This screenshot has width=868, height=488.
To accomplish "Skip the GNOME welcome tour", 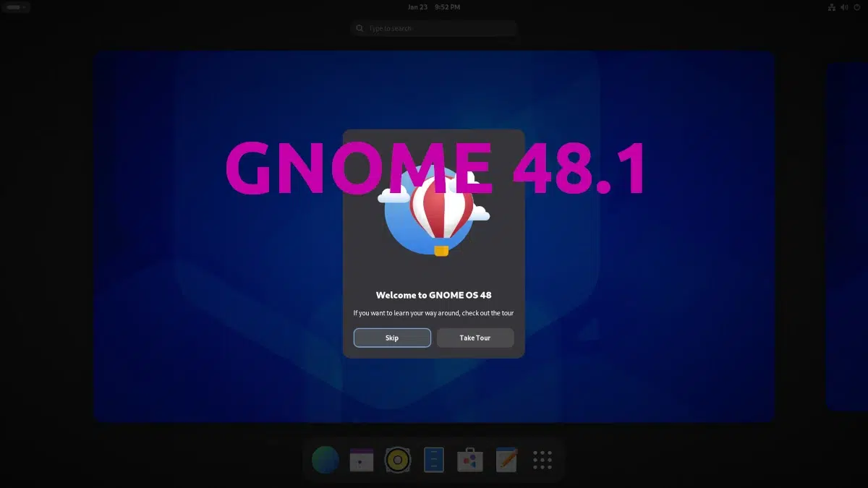I will click(x=392, y=338).
